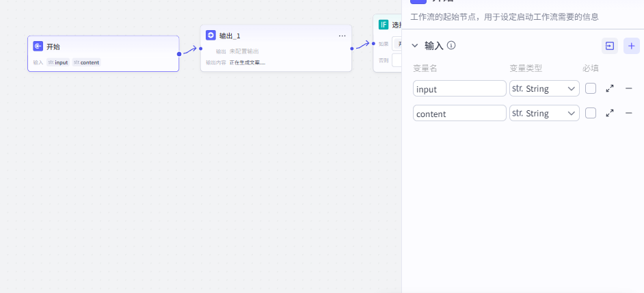Select the 输出_1 node title

pyautogui.click(x=230, y=36)
